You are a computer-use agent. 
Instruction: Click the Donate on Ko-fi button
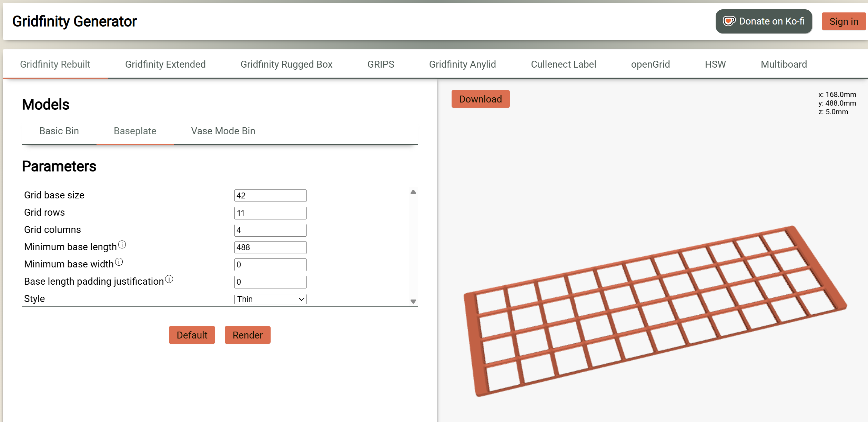pyautogui.click(x=764, y=21)
